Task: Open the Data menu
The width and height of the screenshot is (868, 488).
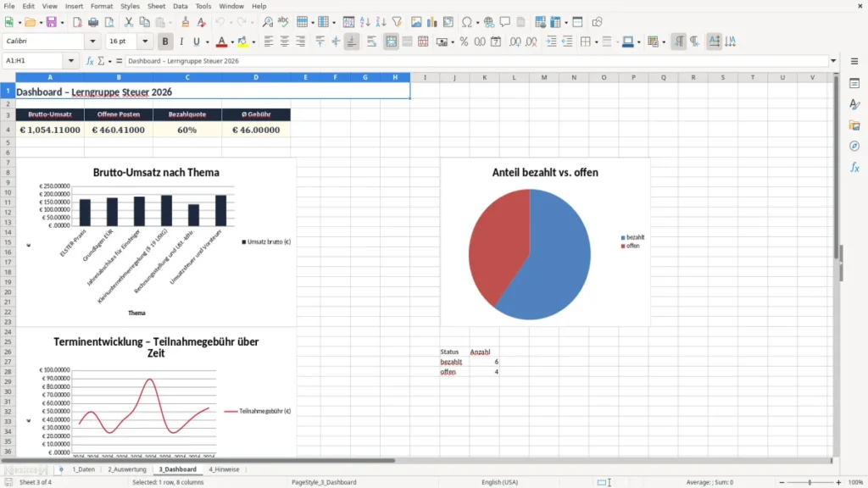Action: tap(180, 6)
